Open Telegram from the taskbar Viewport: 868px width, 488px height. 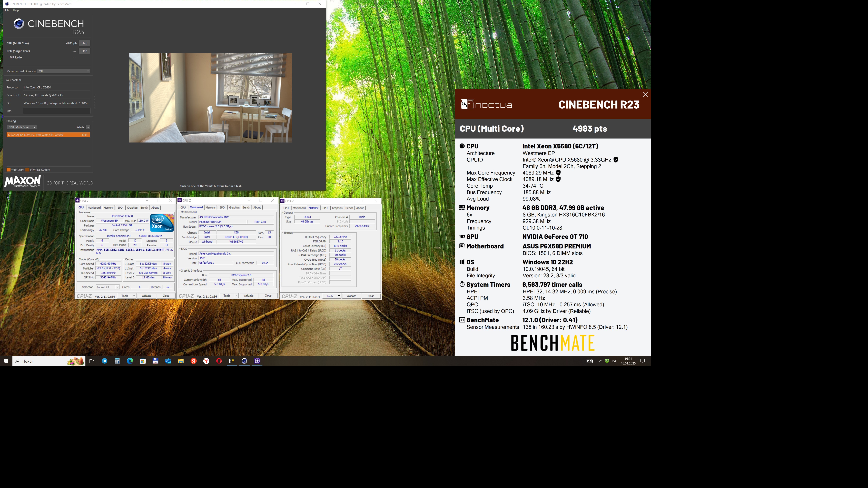tap(104, 361)
